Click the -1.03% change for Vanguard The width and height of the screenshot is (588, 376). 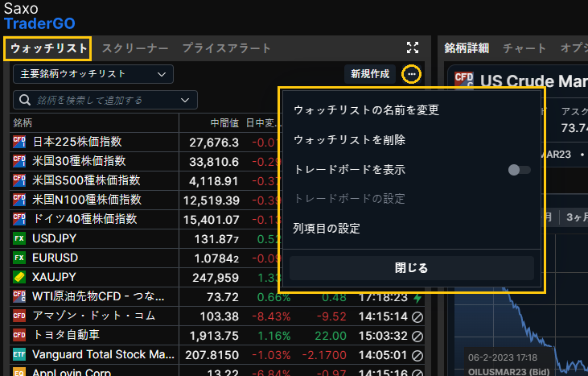pos(271,355)
